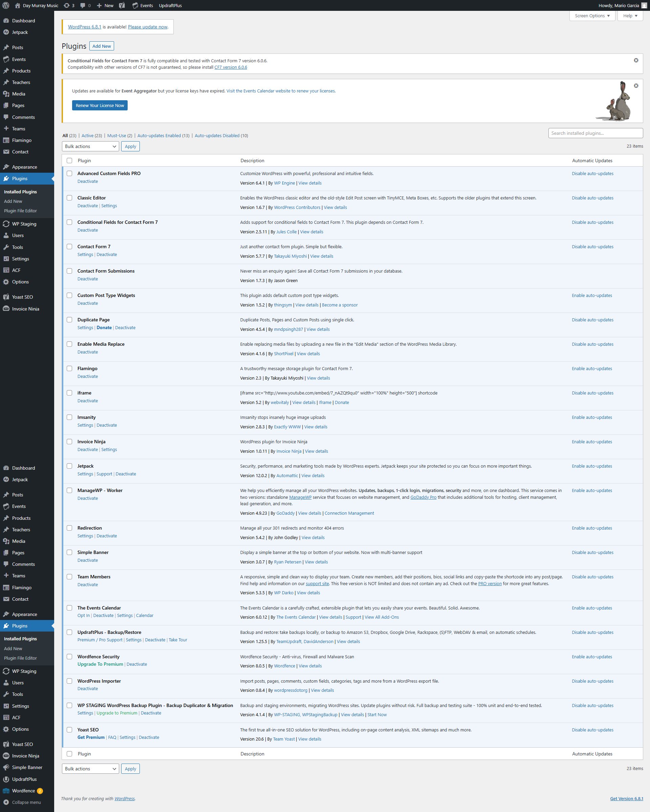Click the plus New icon in admin bar
Screen dimensions: 650x812
point(99,5)
